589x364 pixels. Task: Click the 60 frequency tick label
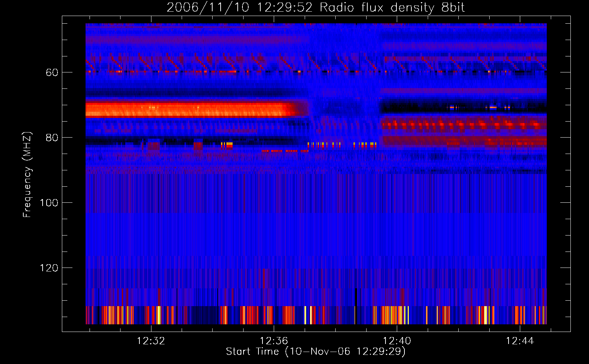coord(52,72)
